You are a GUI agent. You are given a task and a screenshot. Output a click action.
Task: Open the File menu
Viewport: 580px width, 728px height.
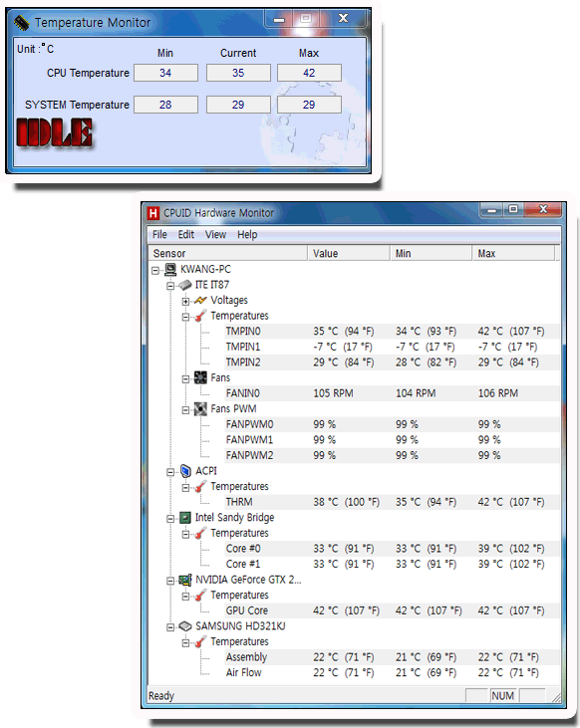click(159, 234)
